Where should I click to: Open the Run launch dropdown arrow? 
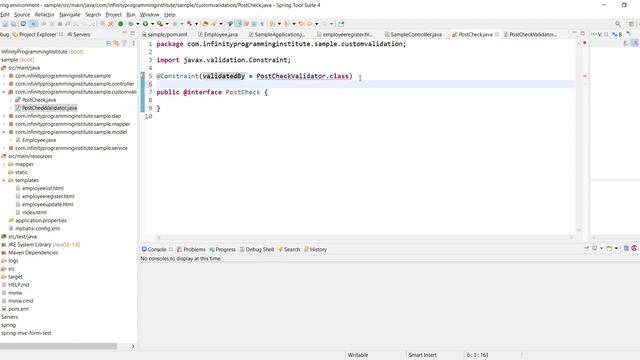(x=152, y=24)
